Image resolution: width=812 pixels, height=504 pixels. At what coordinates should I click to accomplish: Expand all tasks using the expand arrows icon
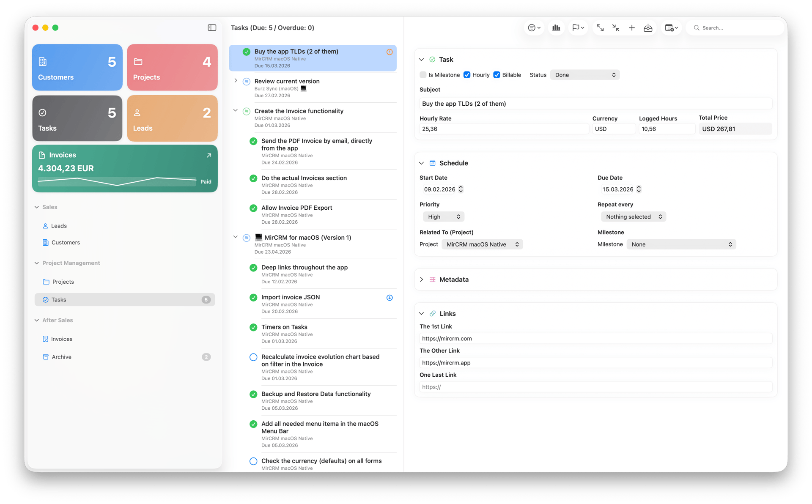(599, 27)
